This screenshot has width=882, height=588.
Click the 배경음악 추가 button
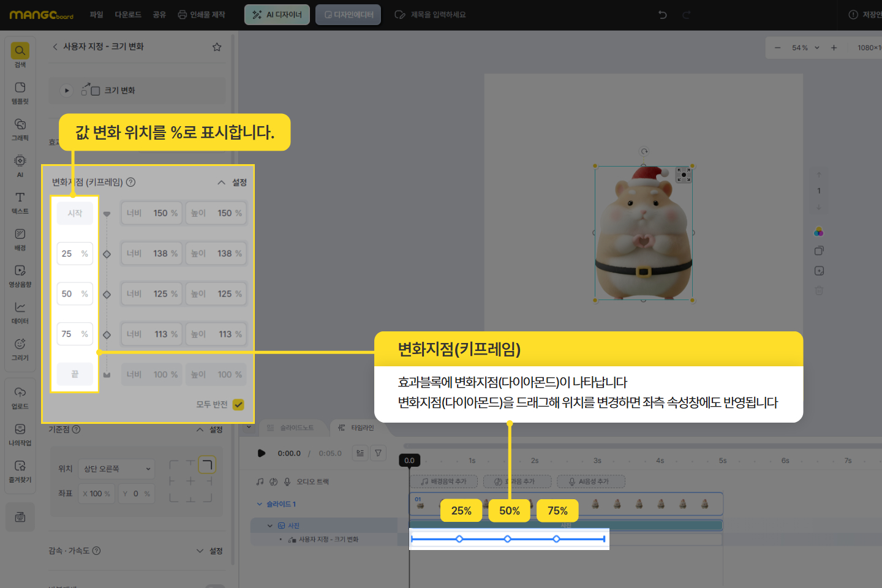tap(443, 481)
